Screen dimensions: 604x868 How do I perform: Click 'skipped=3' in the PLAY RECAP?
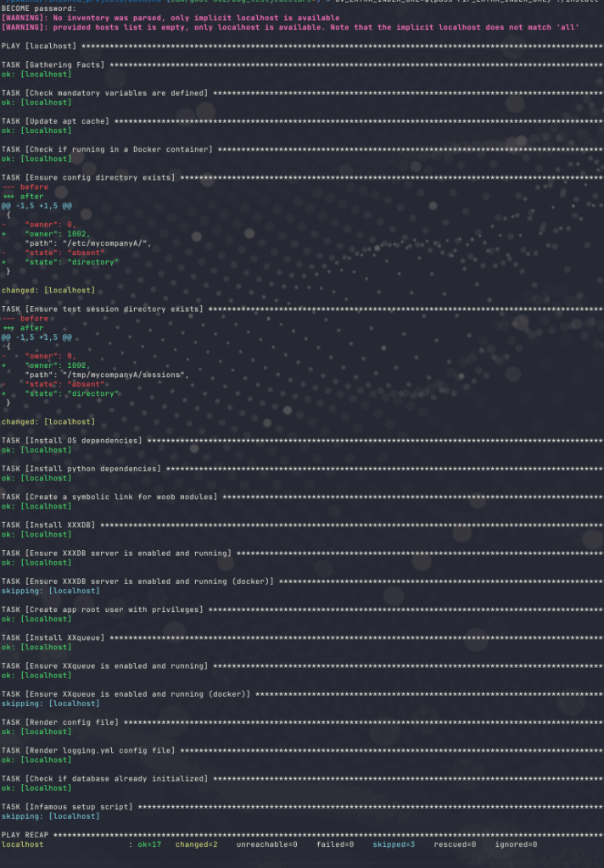pyautogui.click(x=393, y=844)
